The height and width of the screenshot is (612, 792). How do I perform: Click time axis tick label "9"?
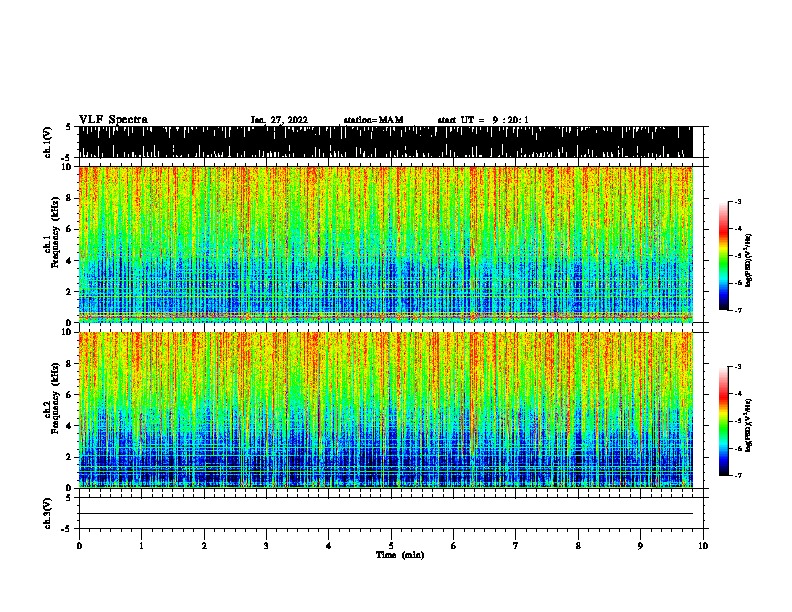(640, 546)
